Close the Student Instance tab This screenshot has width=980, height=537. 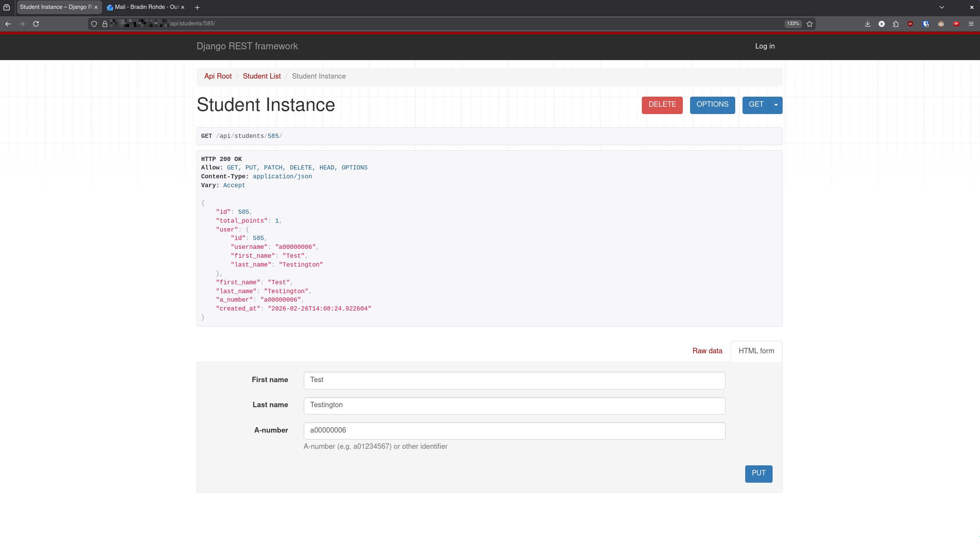[96, 7]
